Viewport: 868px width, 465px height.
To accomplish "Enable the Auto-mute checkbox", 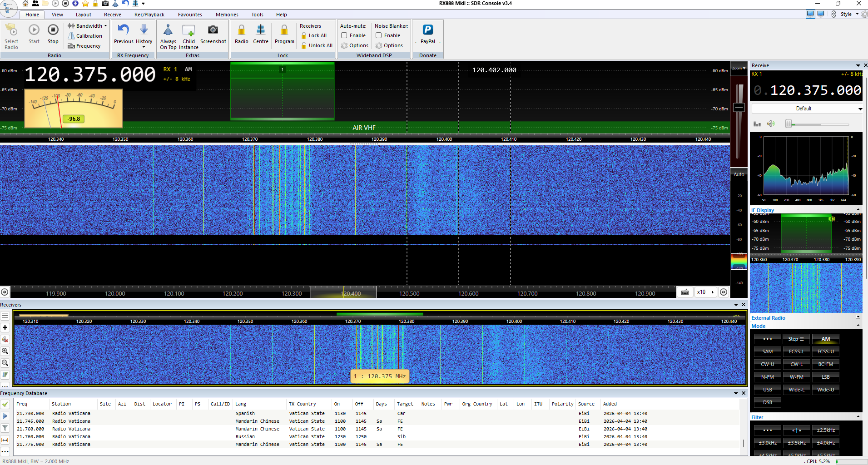I will click(344, 35).
